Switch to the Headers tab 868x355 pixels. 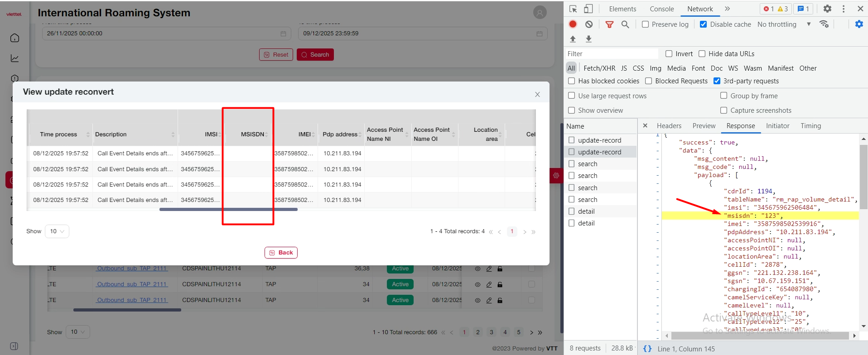point(669,126)
